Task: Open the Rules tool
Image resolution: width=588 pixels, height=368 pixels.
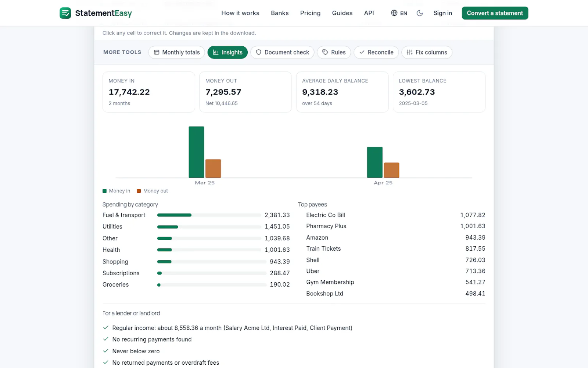Action: [x=334, y=52]
